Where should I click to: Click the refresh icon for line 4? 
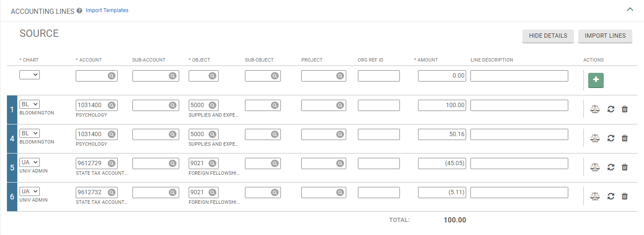click(x=611, y=138)
